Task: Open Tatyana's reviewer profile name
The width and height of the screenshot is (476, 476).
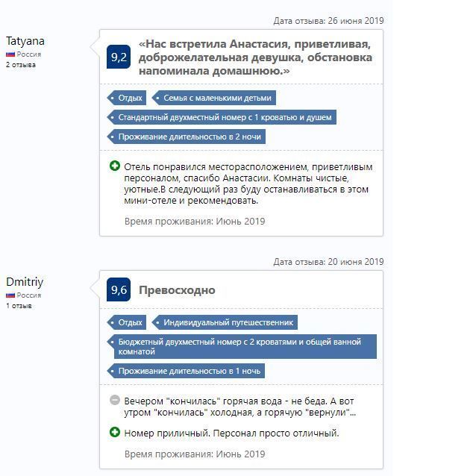Action: (25, 41)
